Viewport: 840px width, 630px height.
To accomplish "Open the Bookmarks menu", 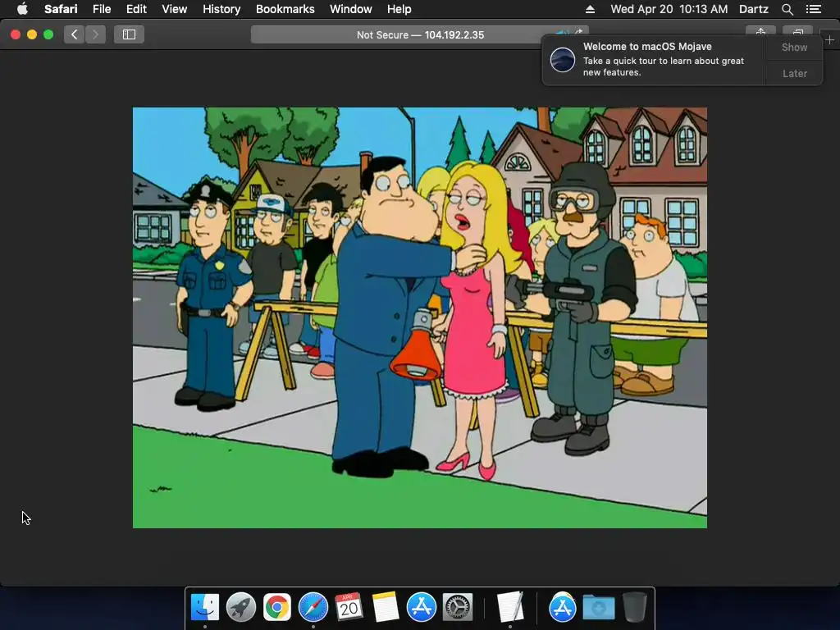I will pyautogui.click(x=285, y=9).
